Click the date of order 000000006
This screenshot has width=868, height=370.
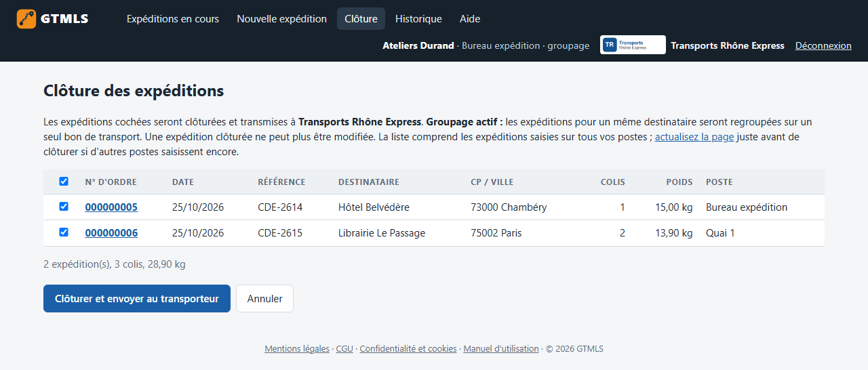pyautogui.click(x=198, y=233)
